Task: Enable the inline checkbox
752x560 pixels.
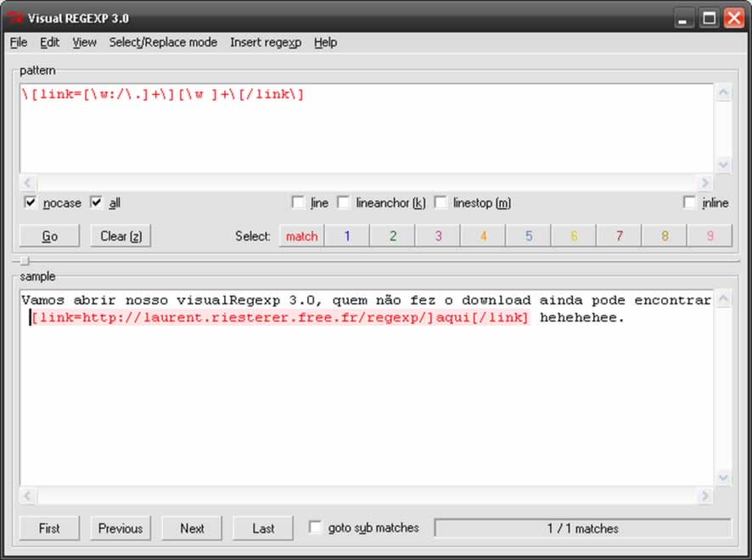Action: pos(690,203)
